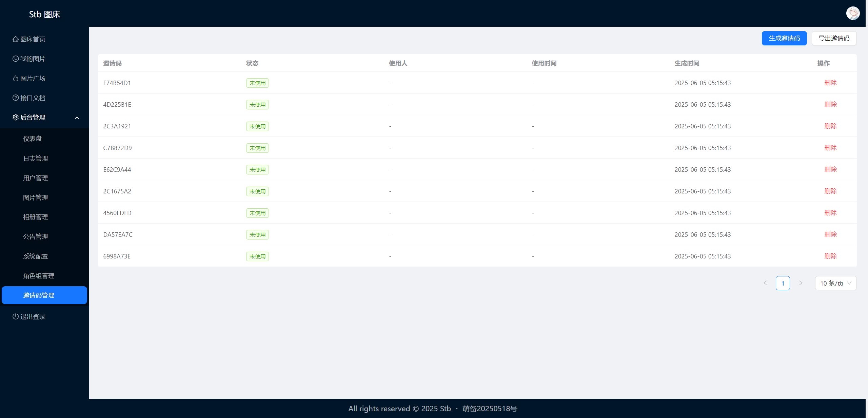
Task: Click the home icon beside 图床首页
Action: coord(15,39)
